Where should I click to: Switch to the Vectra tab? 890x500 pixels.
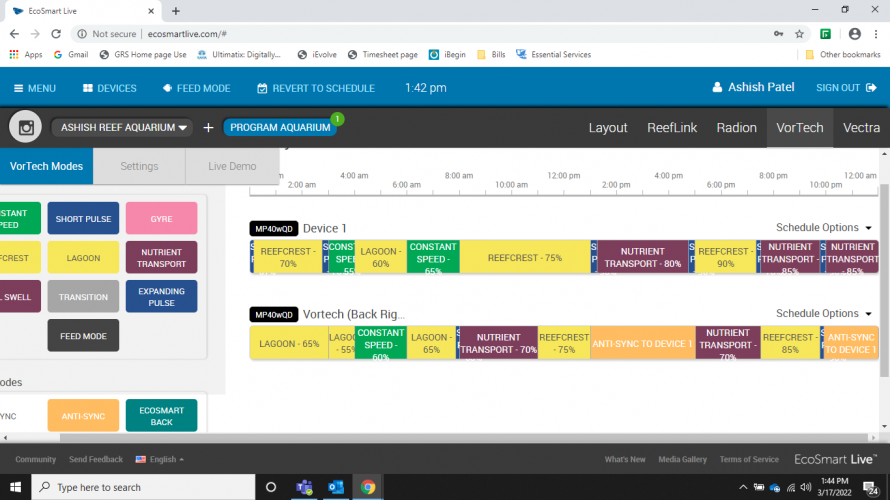tap(861, 128)
